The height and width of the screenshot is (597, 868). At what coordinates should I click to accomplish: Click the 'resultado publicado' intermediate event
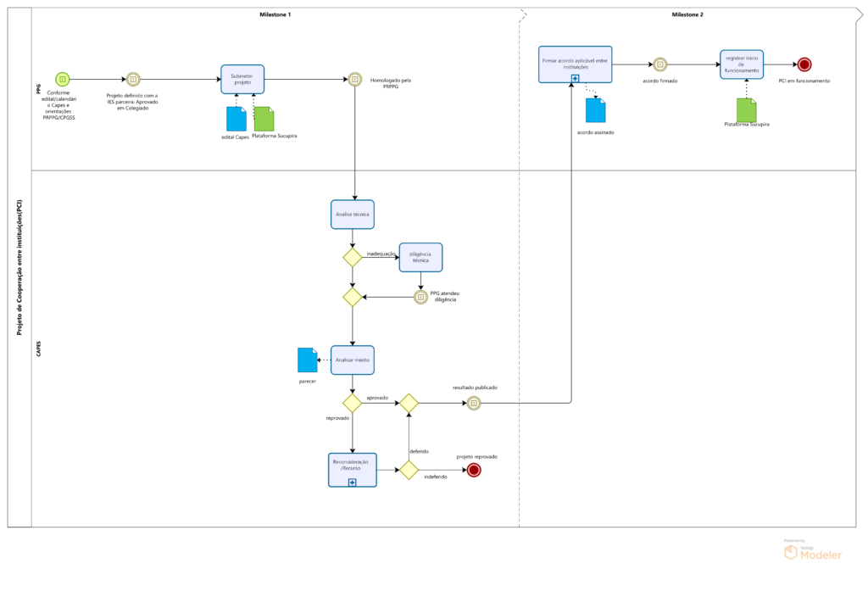[474, 403]
